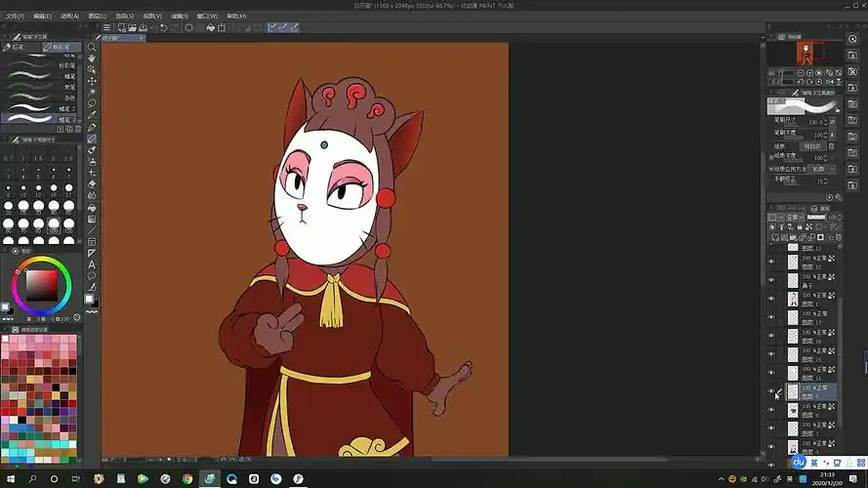
Task: Select the Lasso selection tool
Action: pos(92,103)
